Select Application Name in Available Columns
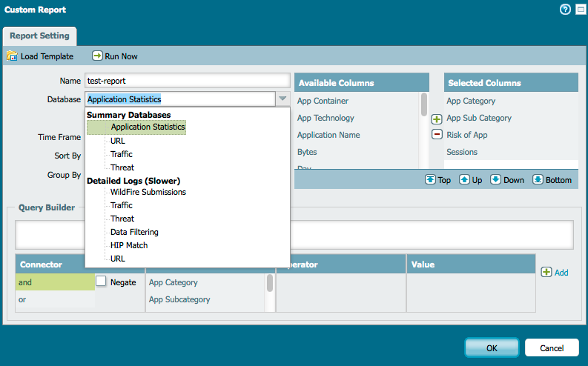Image resolution: width=588 pixels, height=366 pixels. (328, 135)
